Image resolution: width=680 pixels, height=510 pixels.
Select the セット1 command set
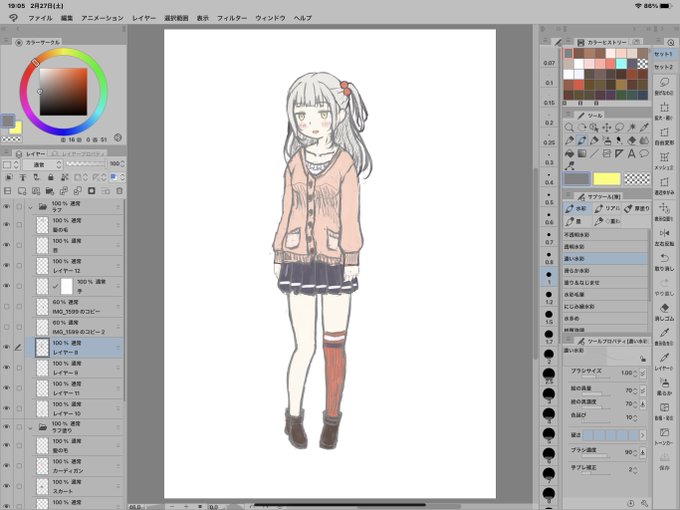pos(664,54)
